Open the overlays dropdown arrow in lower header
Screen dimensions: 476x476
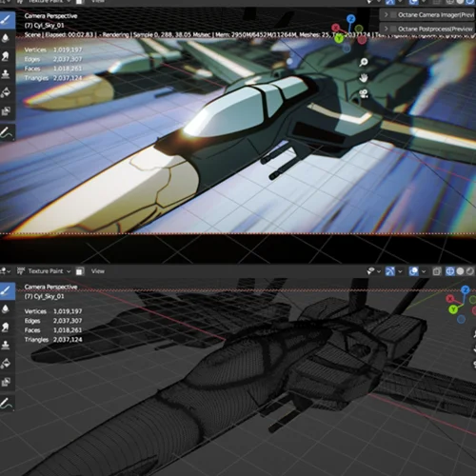(424, 271)
